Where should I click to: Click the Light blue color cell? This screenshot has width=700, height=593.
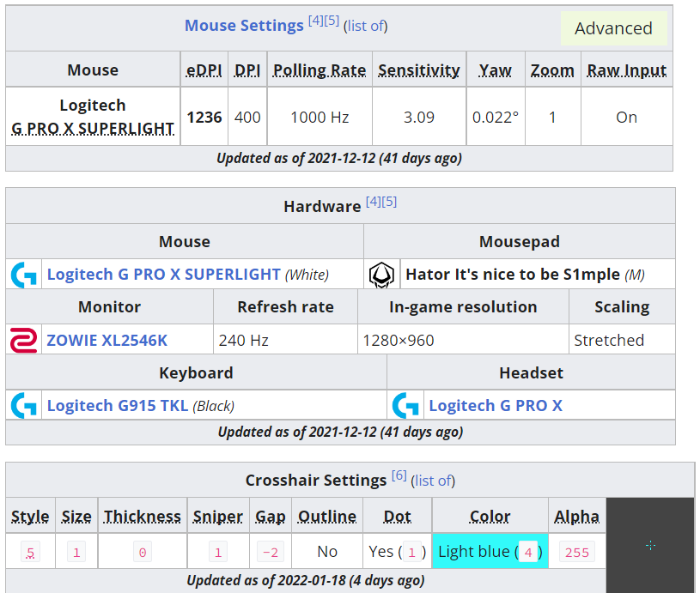point(490,552)
